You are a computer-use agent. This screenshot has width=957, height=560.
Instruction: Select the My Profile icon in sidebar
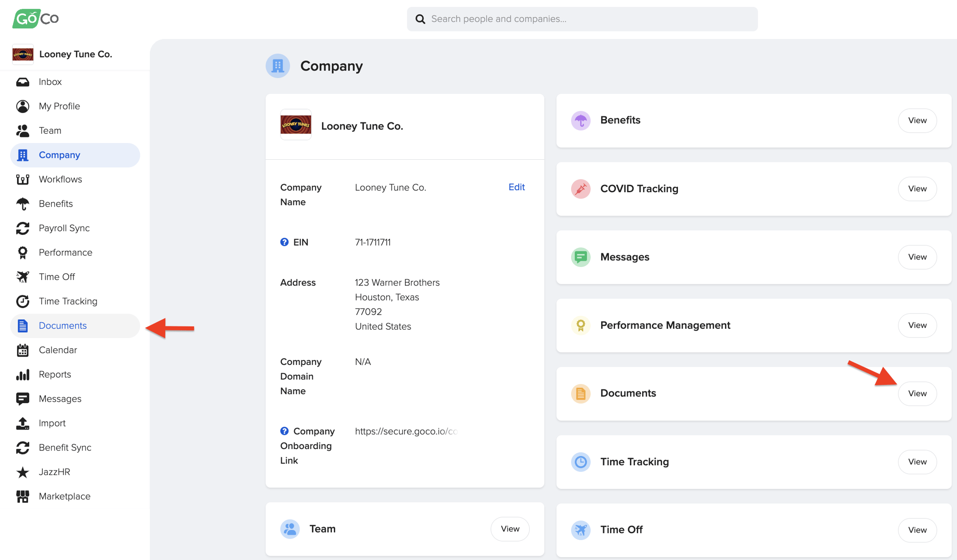tap(23, 106)
